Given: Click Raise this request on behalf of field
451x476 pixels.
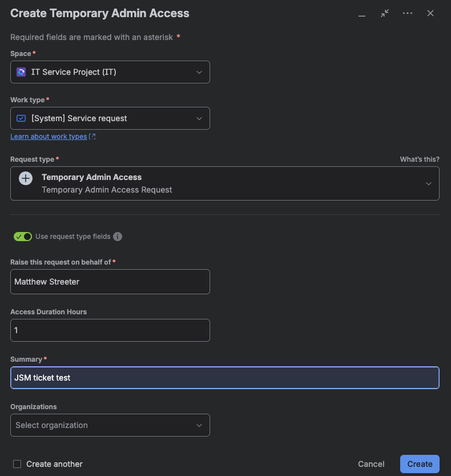Looking at the screenshot, I should (110, 282).
